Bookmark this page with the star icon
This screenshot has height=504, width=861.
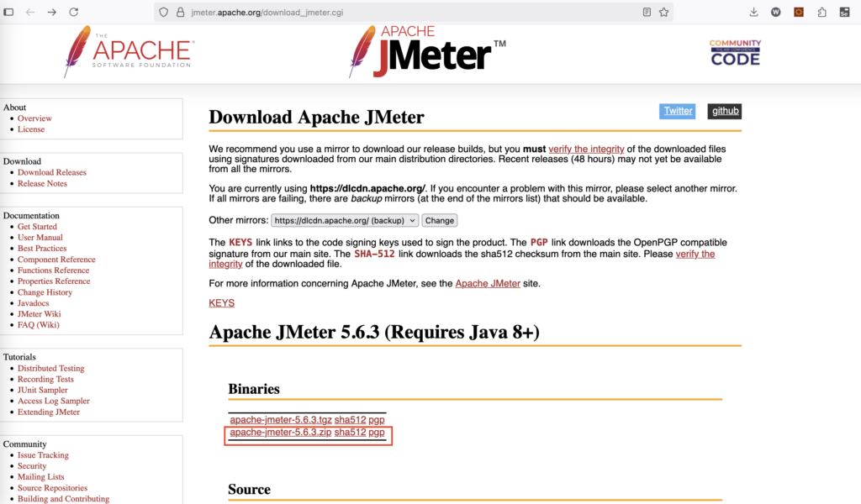(x=664, y=12)
